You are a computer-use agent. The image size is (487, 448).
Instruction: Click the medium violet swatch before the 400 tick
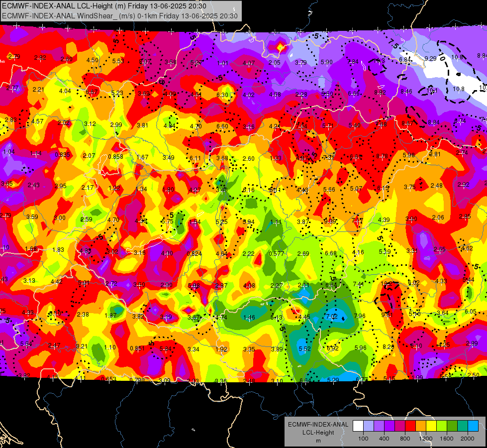tap(379, 426)
